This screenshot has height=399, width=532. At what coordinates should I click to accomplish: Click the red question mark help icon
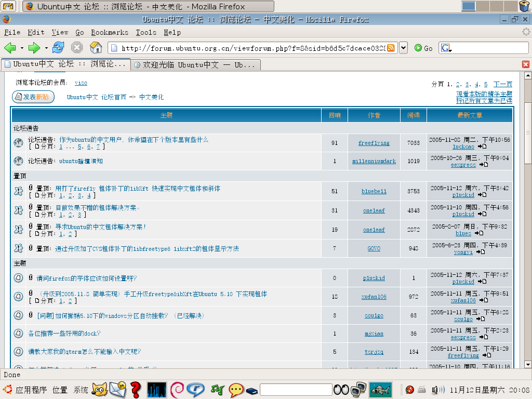pyautogui.click(x=136, y=390)
